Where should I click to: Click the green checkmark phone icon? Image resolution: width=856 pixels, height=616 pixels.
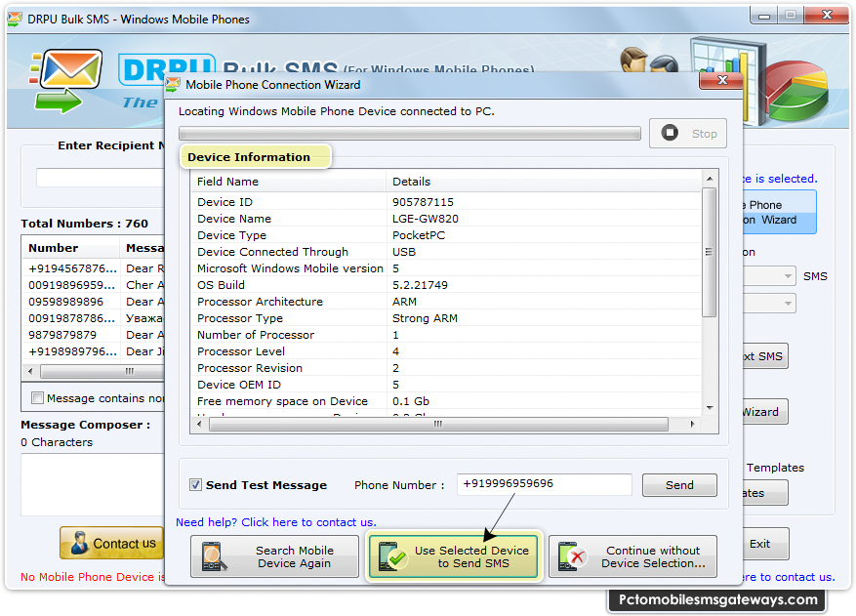coord(392,556)
